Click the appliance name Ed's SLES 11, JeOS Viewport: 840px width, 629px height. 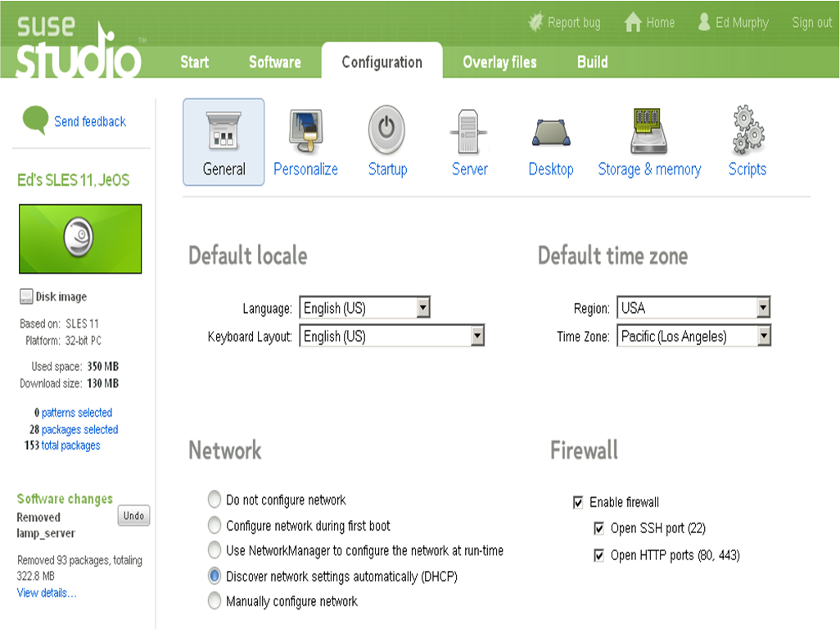tap(74, 180)
